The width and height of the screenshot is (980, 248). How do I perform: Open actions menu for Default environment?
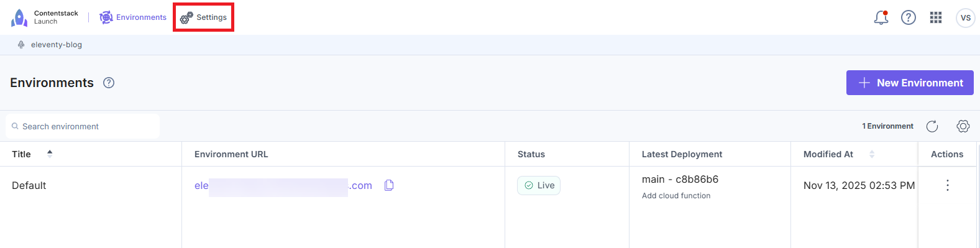point(948,185)
